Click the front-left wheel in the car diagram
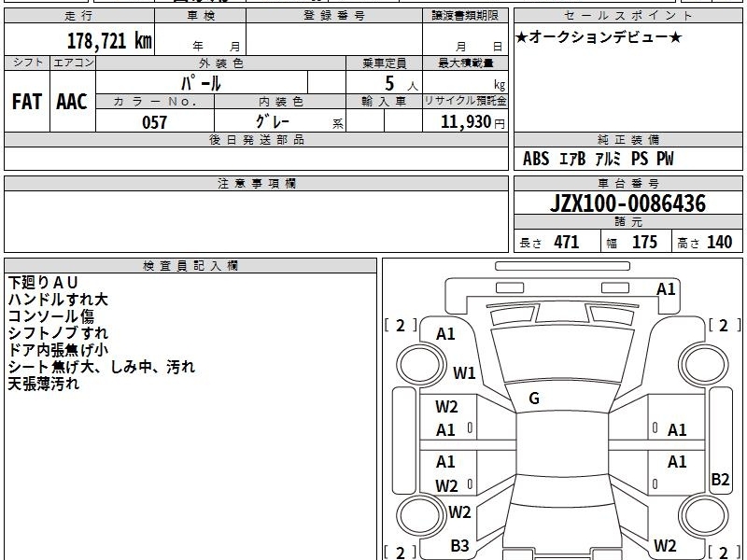This screenshot has height=560, width=747. (x=421, y=365)
